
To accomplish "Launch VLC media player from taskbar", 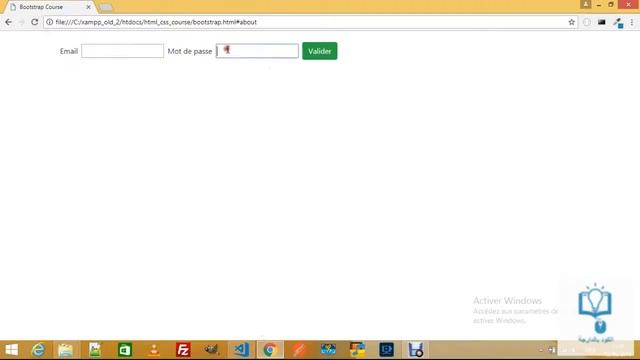I will click(154, 350).
